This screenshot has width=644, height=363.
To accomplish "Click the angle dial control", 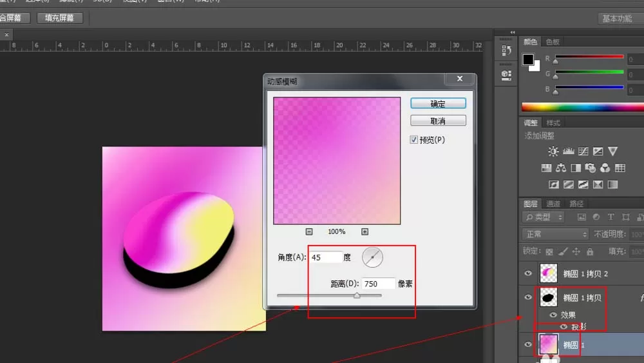I will (372, 257).
